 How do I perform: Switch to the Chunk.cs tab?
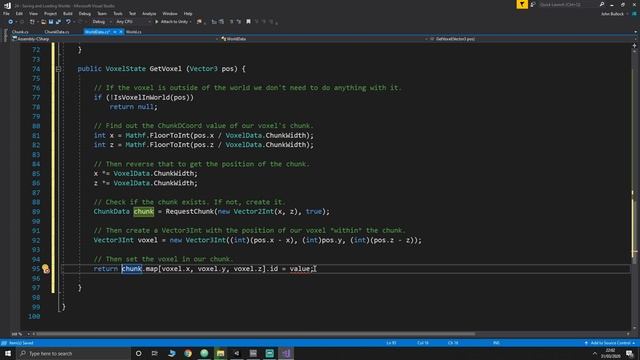pyautogui.click(x=20, y=32)
